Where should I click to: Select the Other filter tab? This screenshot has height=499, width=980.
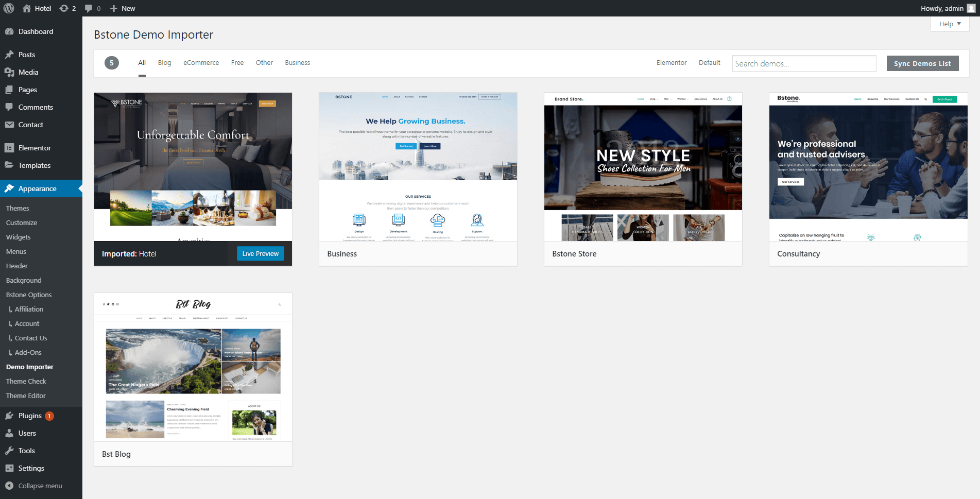(264, 63)
